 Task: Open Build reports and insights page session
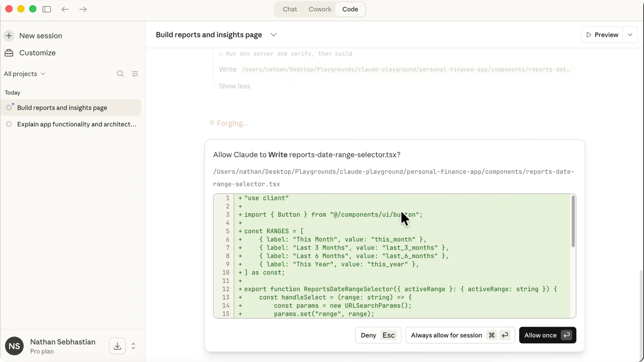pos(71,108)
